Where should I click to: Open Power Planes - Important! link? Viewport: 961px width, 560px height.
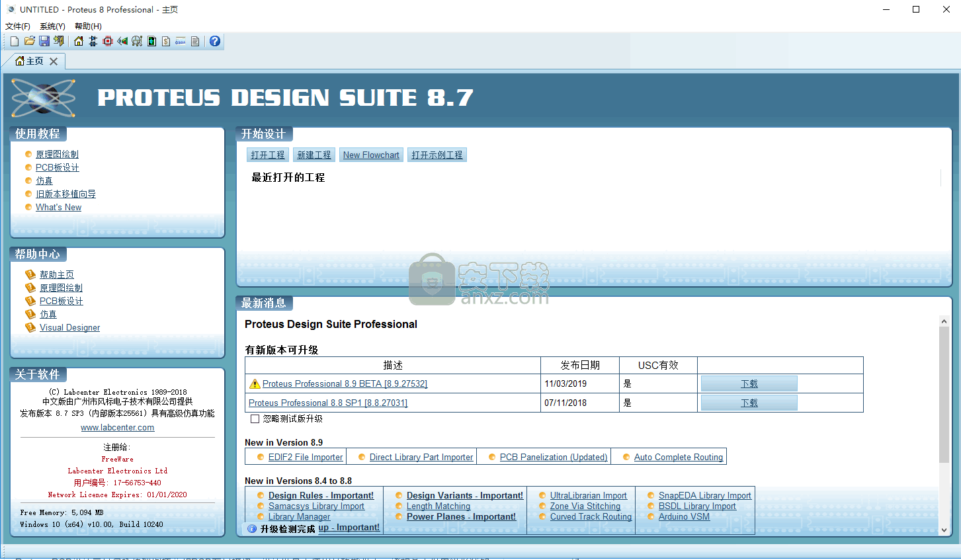click(x=461, y=516)
